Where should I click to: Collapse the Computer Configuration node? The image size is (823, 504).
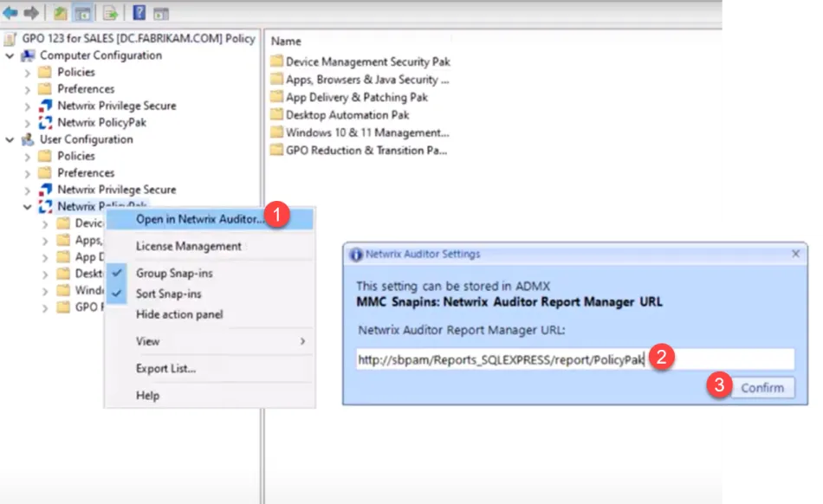tap(10, 55)
